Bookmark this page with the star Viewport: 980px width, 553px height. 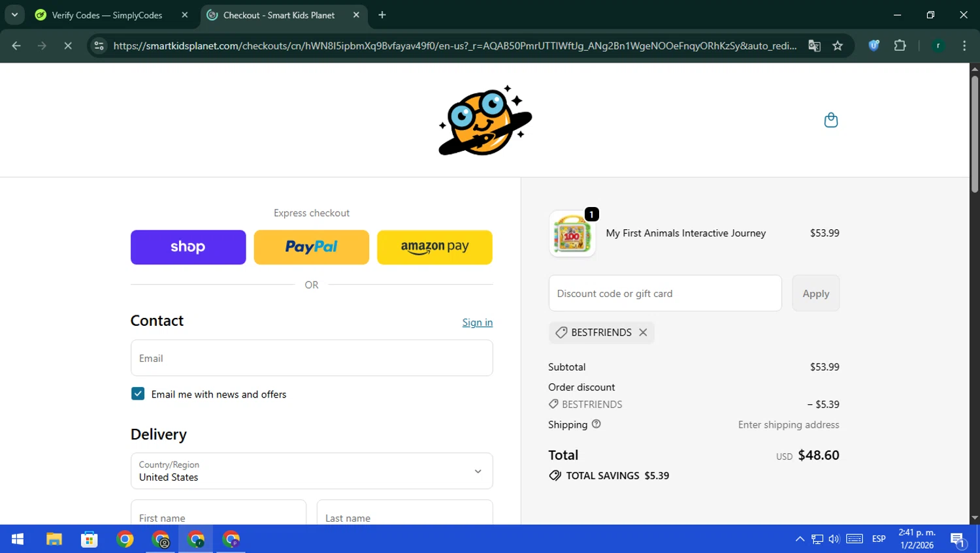[x=838, y=46]
